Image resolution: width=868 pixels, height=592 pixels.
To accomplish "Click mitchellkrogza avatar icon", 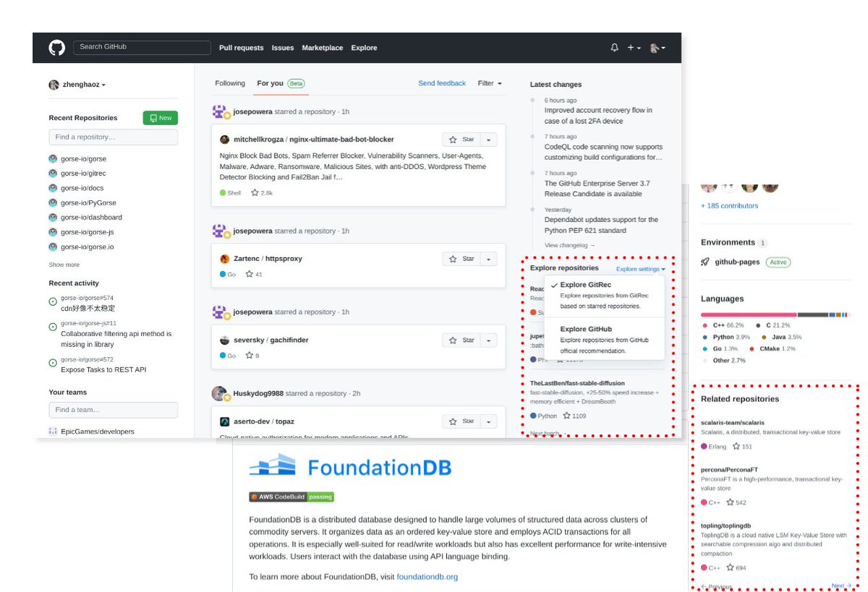I will tap(225, 140).
